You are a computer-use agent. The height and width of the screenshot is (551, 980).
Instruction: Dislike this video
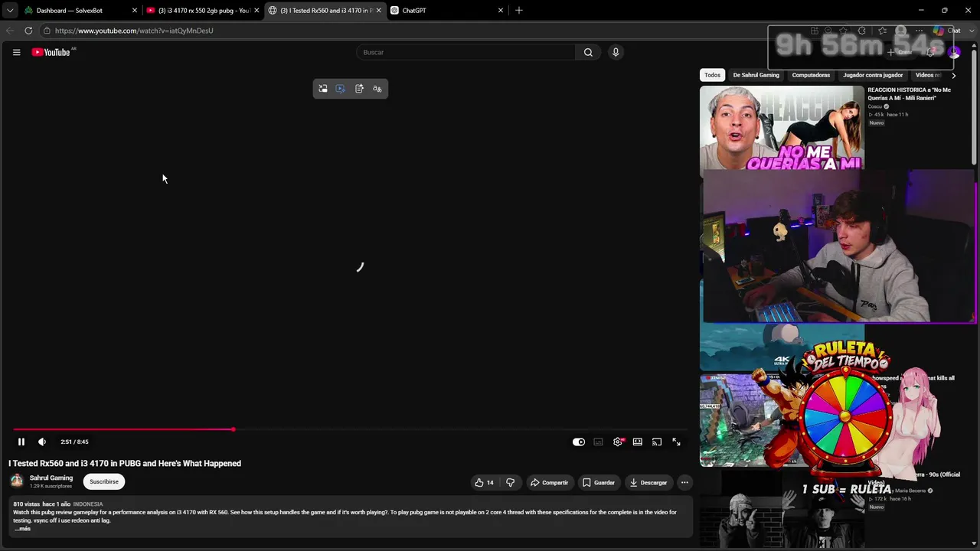[511, 482]
